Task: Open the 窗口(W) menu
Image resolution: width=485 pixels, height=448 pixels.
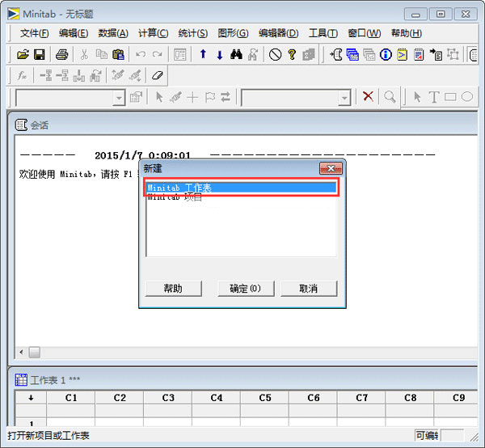Action: click(364, 33)
